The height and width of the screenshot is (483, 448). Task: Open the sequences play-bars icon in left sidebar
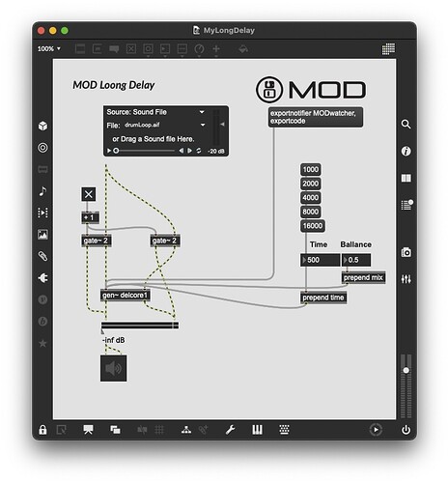coord(42,213)
